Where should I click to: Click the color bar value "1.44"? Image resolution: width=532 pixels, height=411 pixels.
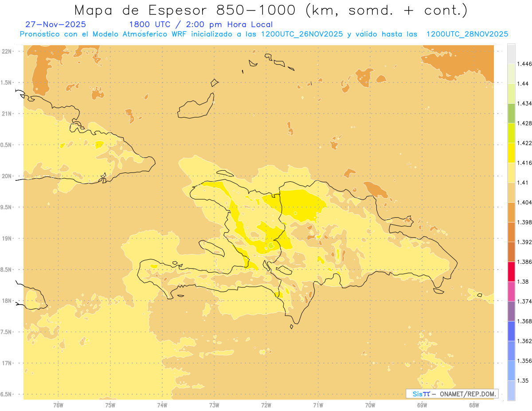coord(523,83)
